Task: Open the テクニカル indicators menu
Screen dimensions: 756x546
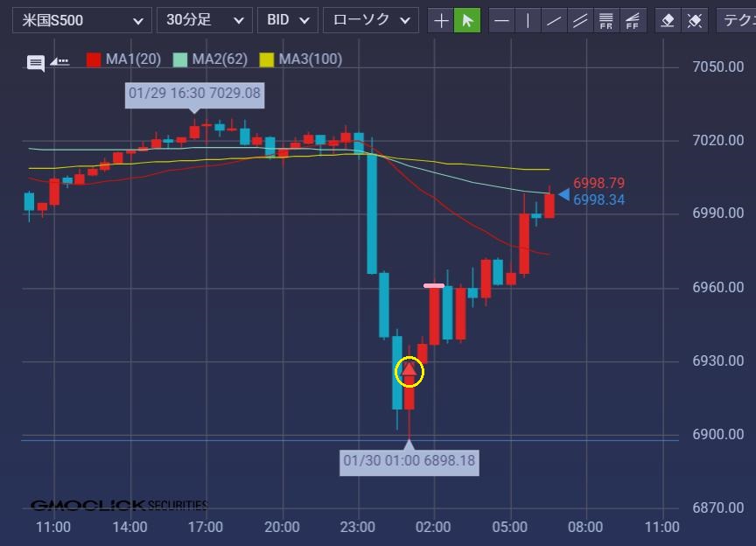Action: (737, 20)
